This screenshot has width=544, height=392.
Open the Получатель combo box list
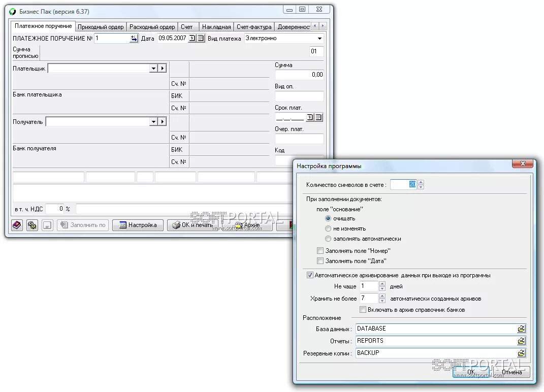153,121
